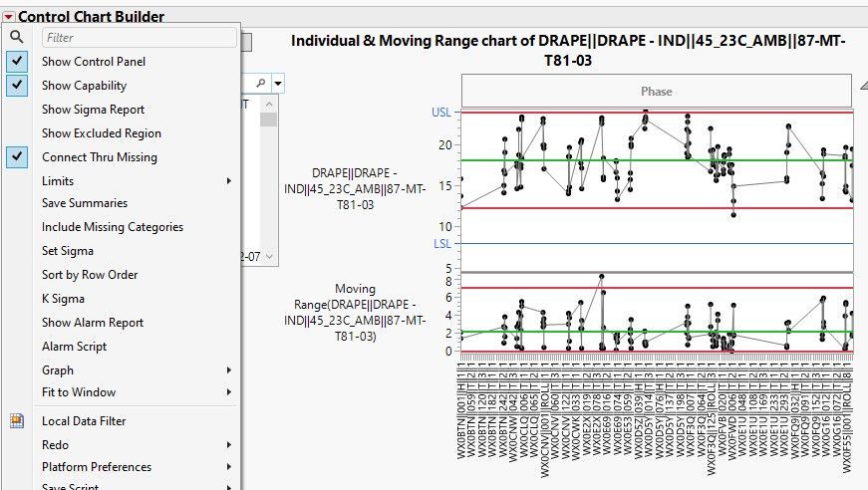Click the magnifier search icon in the menu
This screenshot has width=868, height=490.
pos(17,37)
